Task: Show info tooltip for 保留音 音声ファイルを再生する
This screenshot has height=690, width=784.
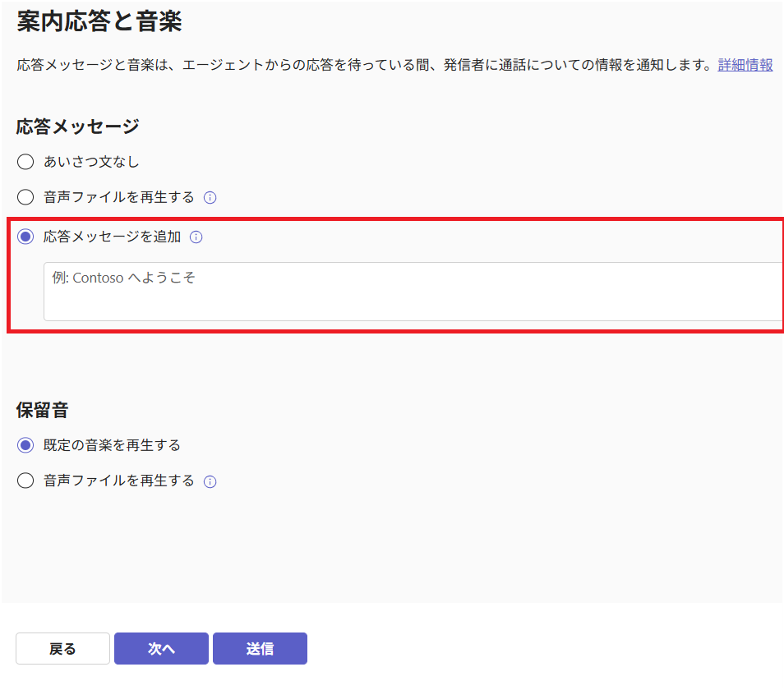Action: 210,481
